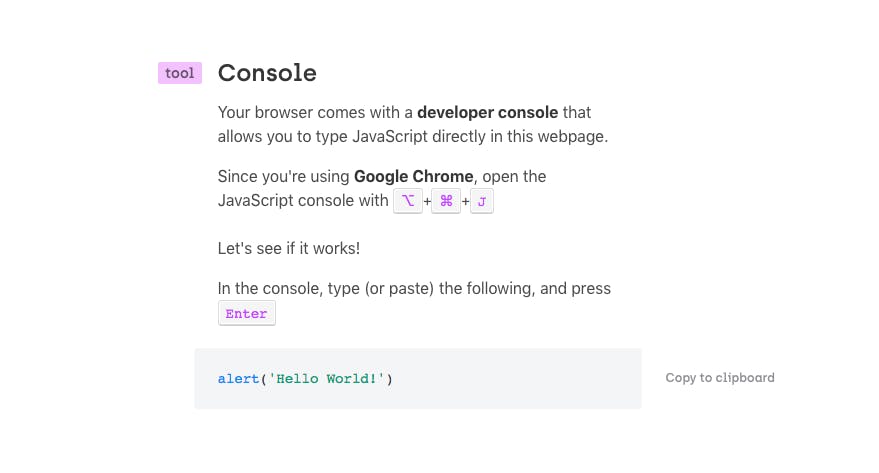The height and width of the screenshot is (473, 879).
Task: Click the bold 'developer console' text
Action: [488, 112]
